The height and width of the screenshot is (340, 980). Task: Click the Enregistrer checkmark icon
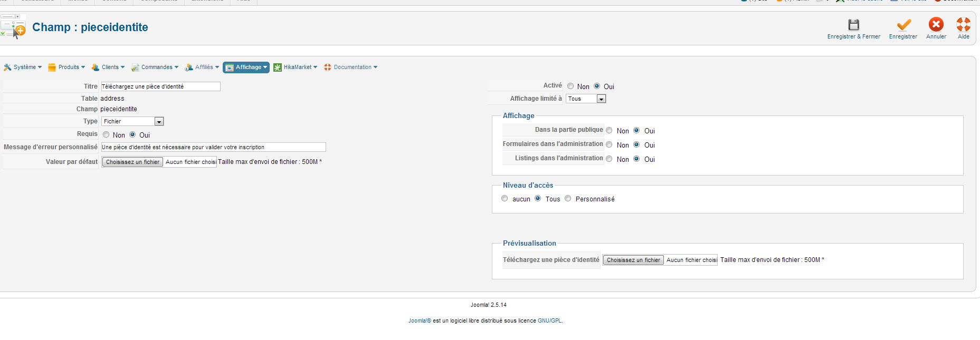pyautogui.click(x=903, y=25)
